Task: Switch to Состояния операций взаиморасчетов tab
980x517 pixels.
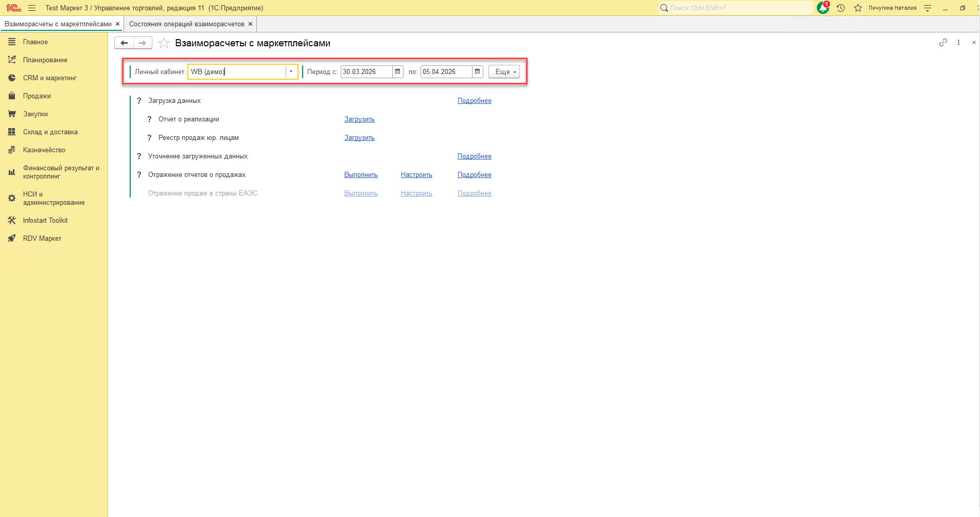Action: click(x=187, y=24)
